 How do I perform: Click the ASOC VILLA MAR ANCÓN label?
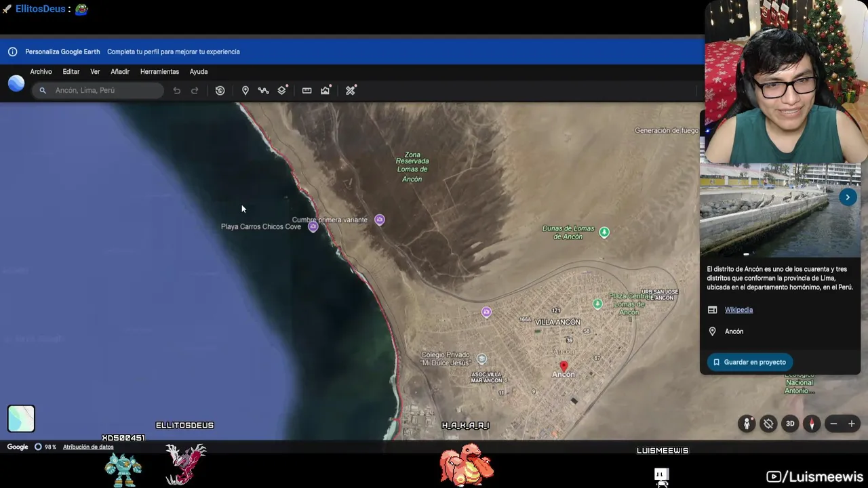488,378
